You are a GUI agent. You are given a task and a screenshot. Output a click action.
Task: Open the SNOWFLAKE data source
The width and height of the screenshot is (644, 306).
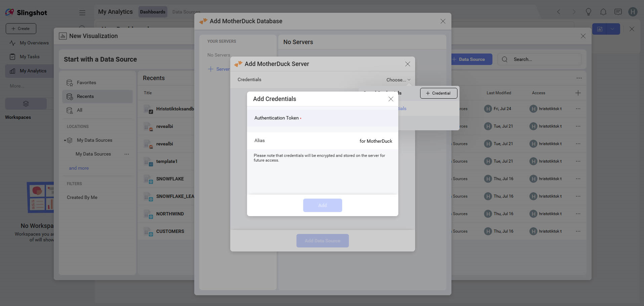point(170,179)
